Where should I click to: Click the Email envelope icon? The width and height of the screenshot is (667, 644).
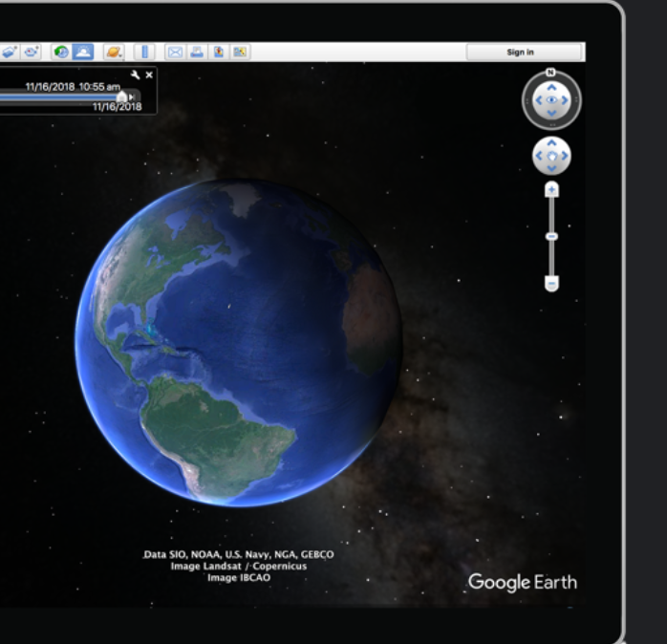click(175, 52)
